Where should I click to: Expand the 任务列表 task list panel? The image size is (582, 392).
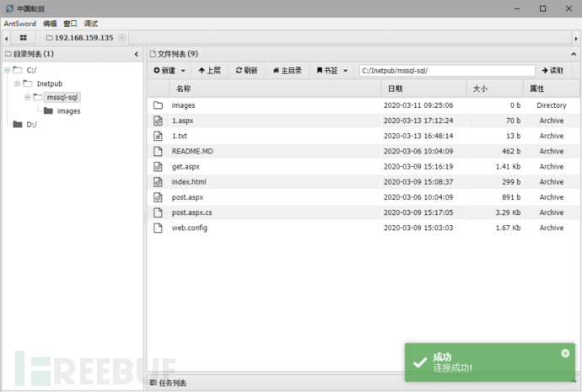(x=574, y=382)
